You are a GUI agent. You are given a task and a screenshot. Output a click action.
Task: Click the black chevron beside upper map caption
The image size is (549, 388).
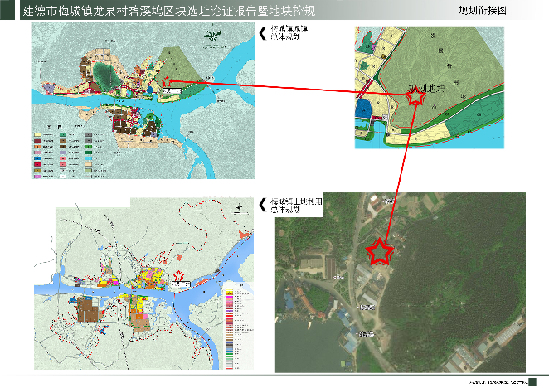[x=263, y=33]
